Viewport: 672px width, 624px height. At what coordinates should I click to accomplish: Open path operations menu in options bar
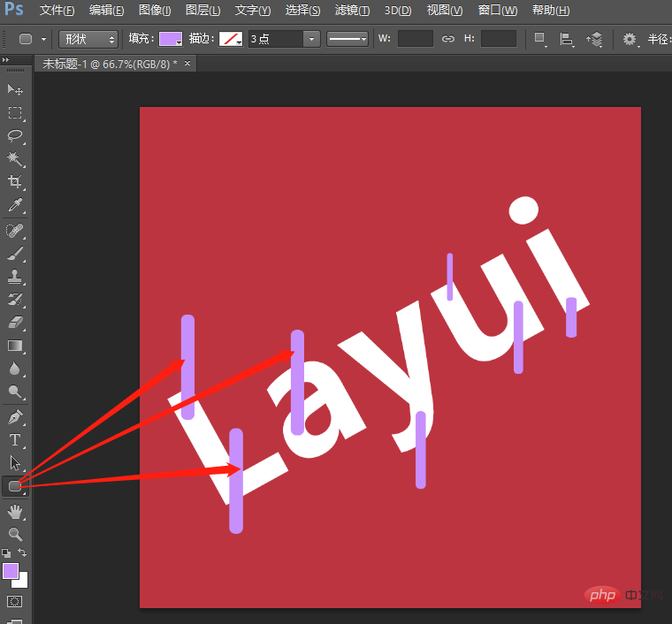(x=540, y=40)
